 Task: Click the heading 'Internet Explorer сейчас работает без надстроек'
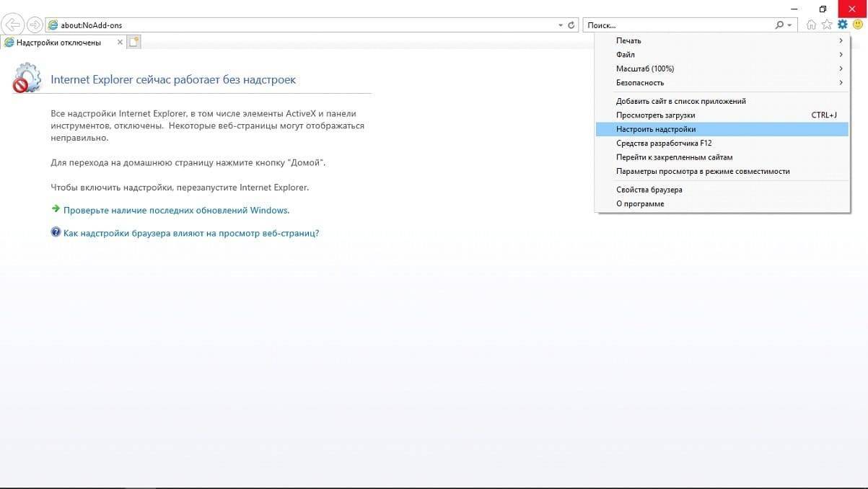[x=173, y=79]
